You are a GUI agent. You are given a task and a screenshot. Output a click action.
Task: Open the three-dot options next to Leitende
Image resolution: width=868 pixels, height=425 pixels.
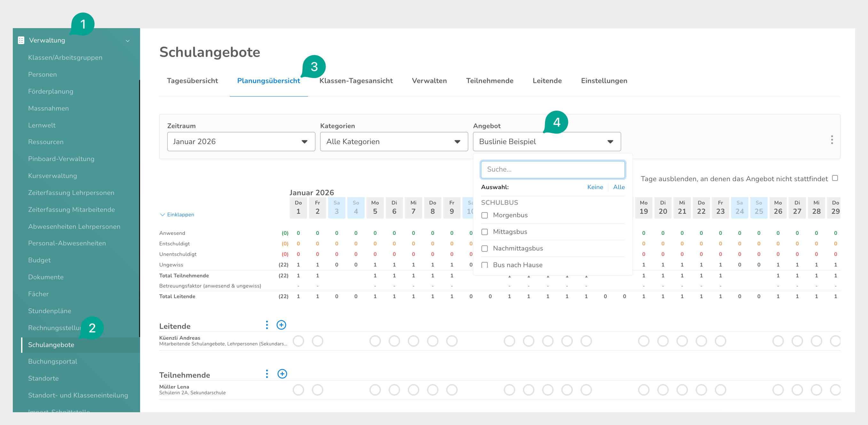tap(266, 325)
